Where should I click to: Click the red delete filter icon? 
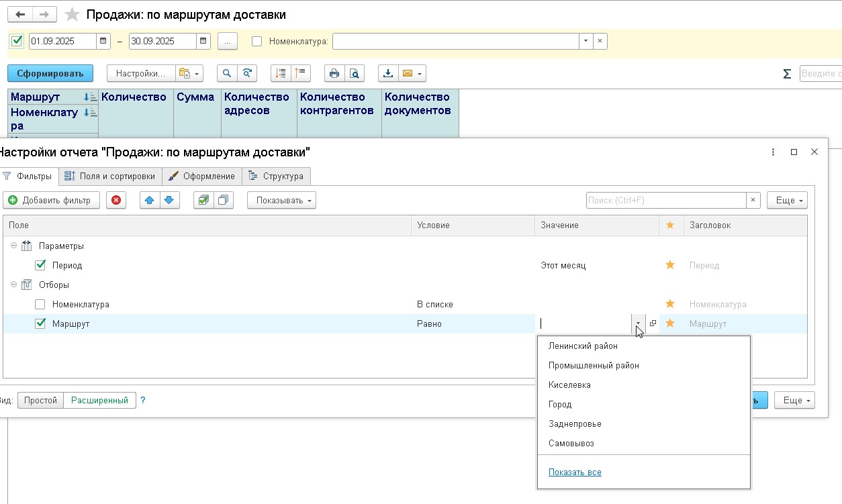point(117,200)
